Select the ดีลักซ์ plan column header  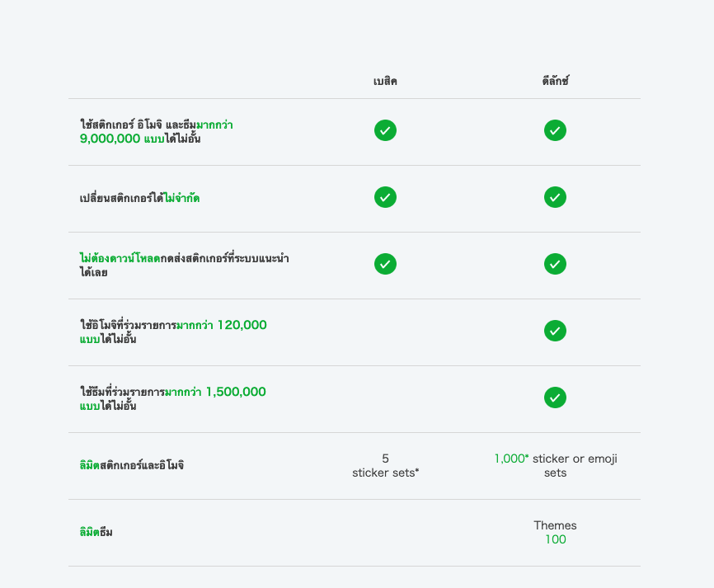tap(555, 82)
